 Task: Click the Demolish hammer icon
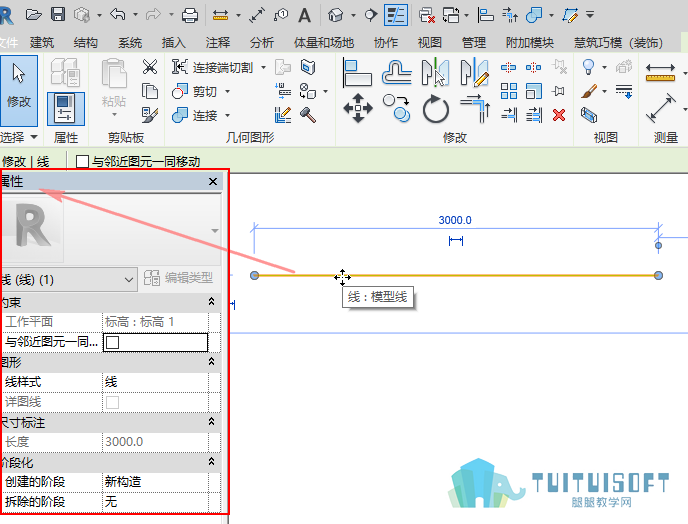pos(308,115)
